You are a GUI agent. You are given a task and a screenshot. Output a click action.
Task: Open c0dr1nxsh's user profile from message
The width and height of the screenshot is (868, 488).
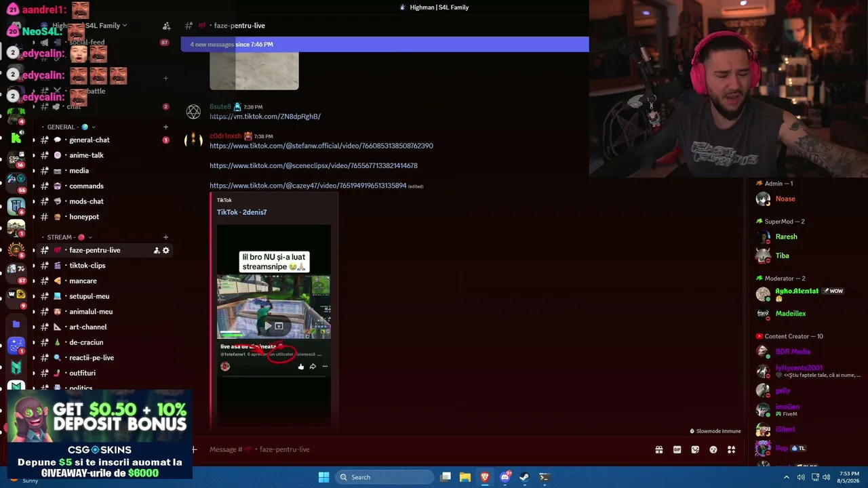click(x=225, y=136)
